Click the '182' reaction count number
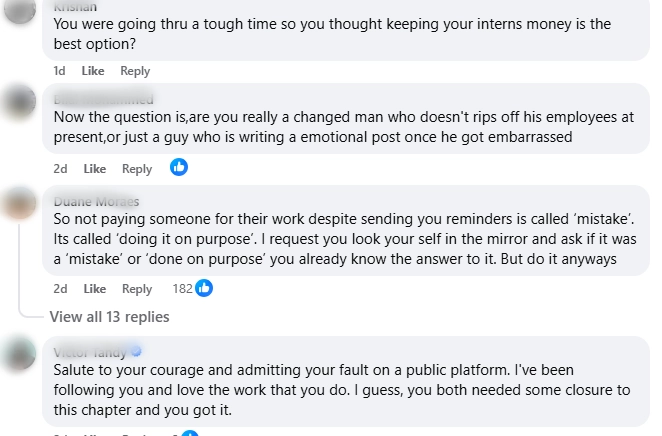Screen dimensions: 662x436 pos(182,289)
